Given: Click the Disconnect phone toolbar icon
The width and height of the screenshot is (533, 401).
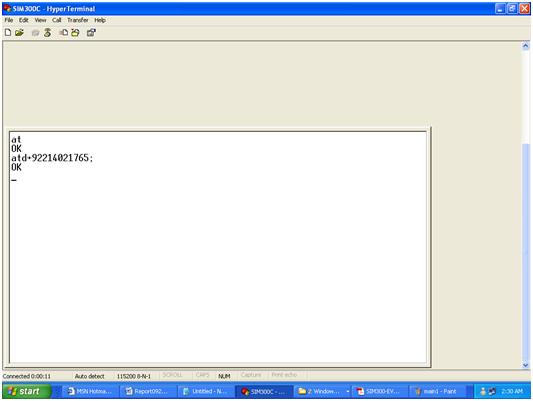Looking at the screenshot, I should pyautogui.click(x=48, y=33).
